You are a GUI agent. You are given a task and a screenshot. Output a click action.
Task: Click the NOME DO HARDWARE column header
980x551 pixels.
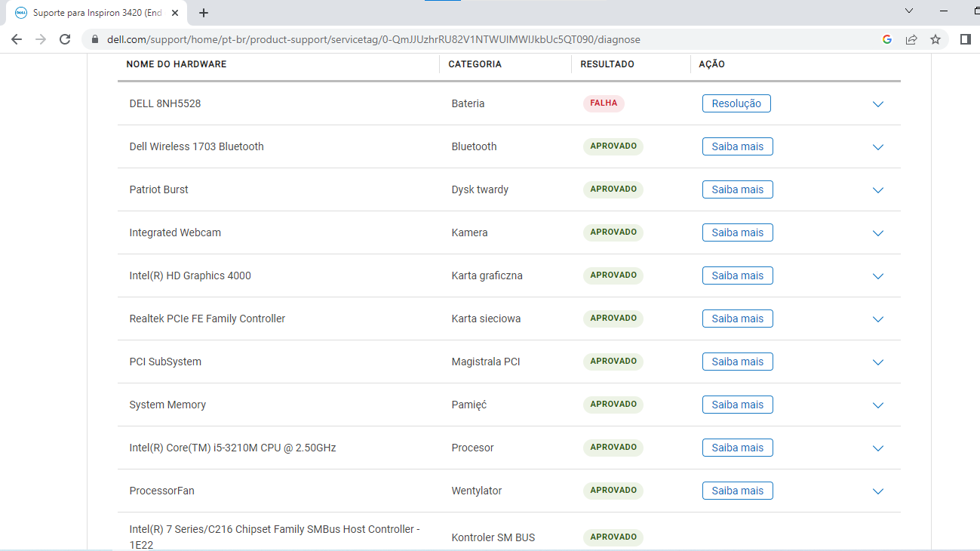[177, 64]
